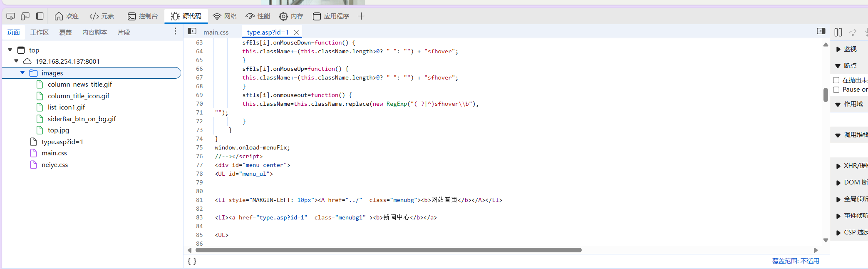Collapse the top frame tree node
The image size is (868, 269).
[x=10, y=50]
